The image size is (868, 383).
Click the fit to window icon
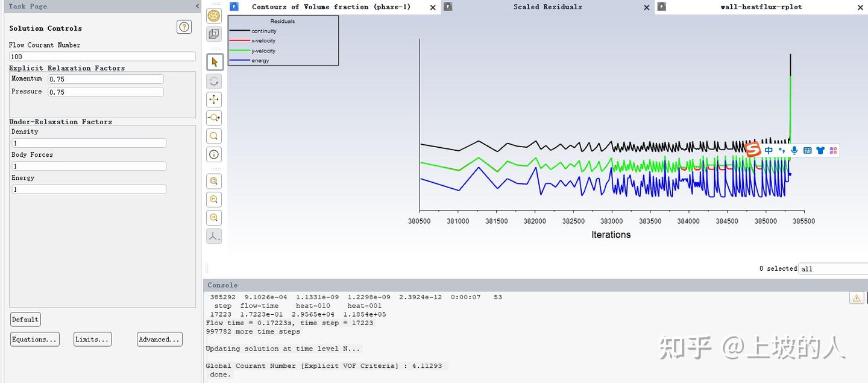(214, 181)
